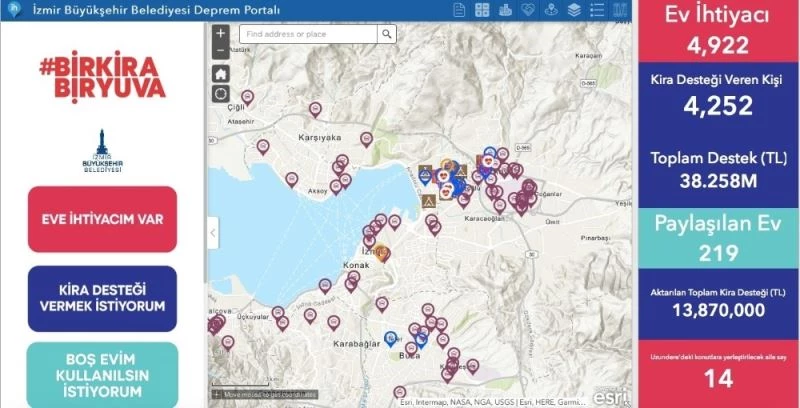The width and height of the screenshot is (800, 408).
Task: Click the map coordinates crosshair button
Action: tap(217, 395)
